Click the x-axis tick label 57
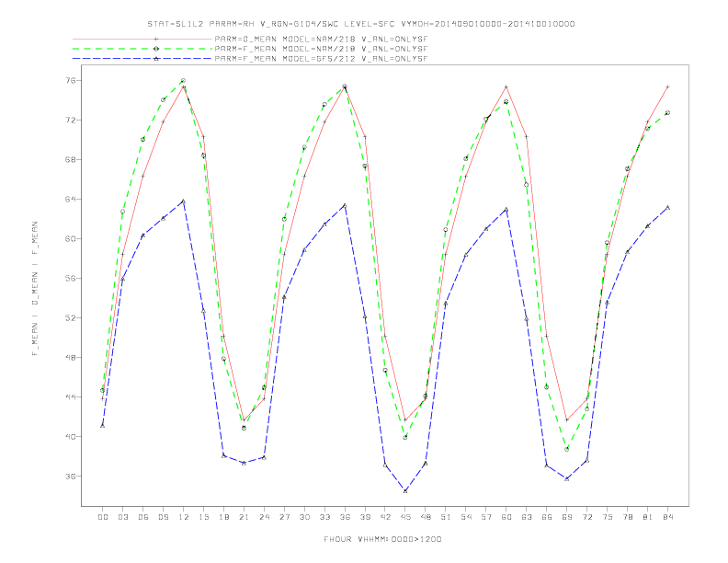Image resolution: width=728 pixels, height=563 pixels. tap(486, 517)
